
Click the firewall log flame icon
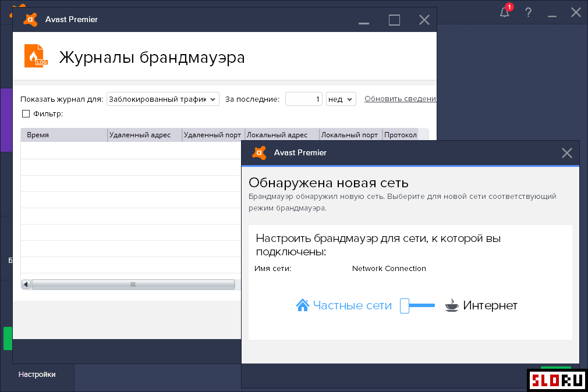tap(36, 56)
